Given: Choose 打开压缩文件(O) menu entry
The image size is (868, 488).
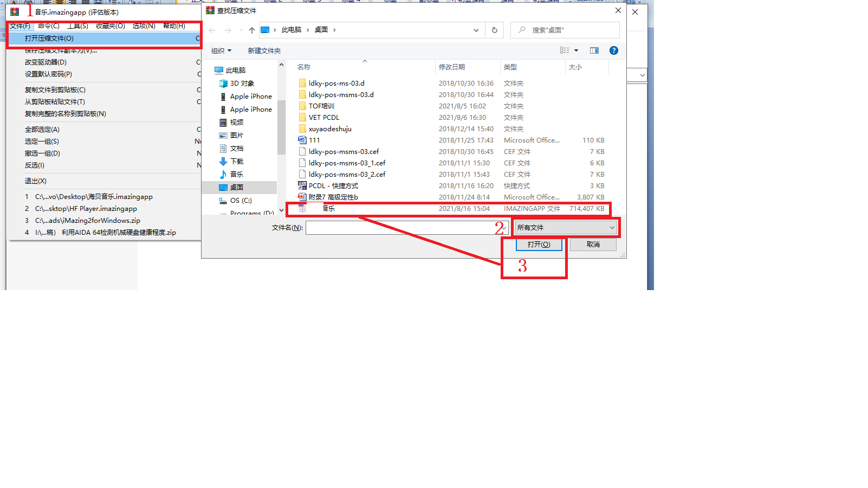Looking at the screenshot, I should (104, 38).
